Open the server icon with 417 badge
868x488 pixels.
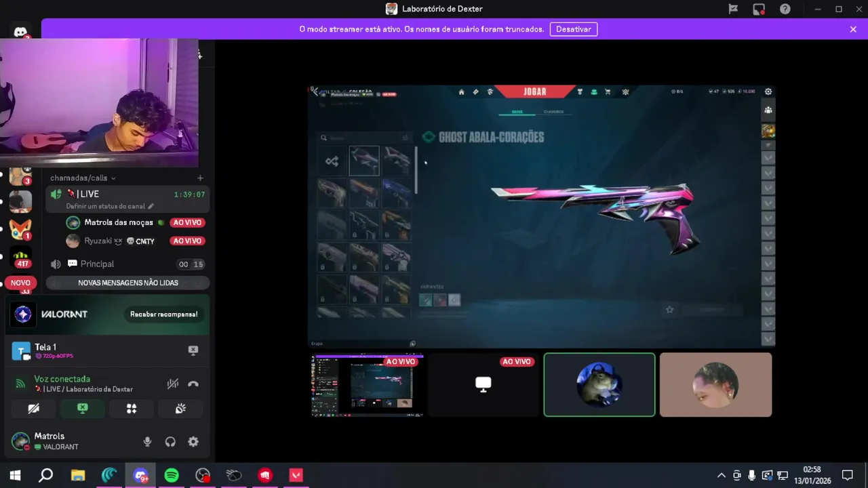click(x=20, y=258)
